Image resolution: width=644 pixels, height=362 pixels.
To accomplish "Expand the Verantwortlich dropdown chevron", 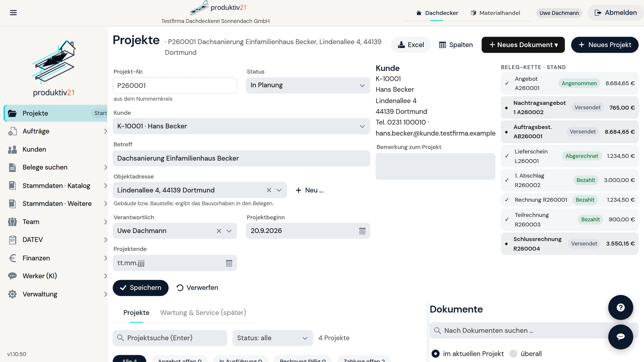I will coord(229,231).
